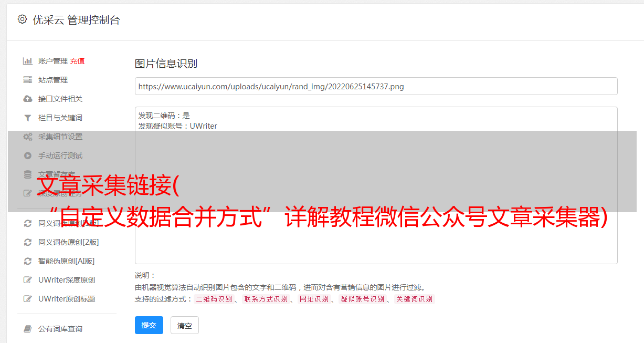Click the filter funnel icon for 栏目与关键词
The image size is (644, 343).
pyautogui.click(x=28, y=118)
